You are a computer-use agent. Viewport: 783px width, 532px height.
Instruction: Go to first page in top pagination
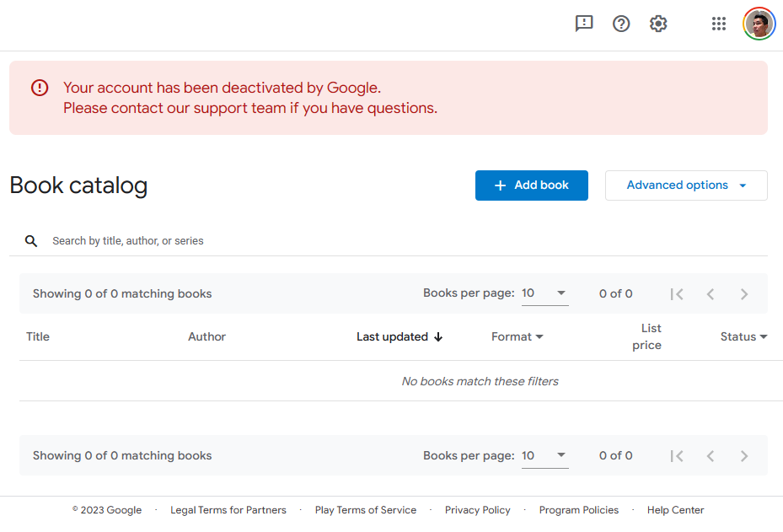tap(677, 294)
